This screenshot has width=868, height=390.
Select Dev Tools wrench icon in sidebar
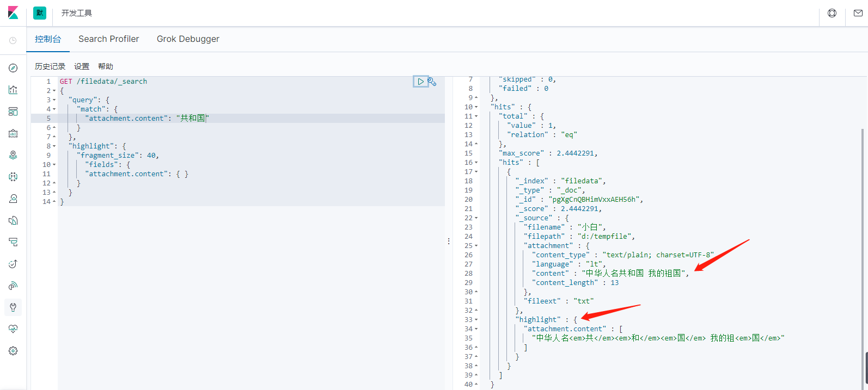point(13,307)
